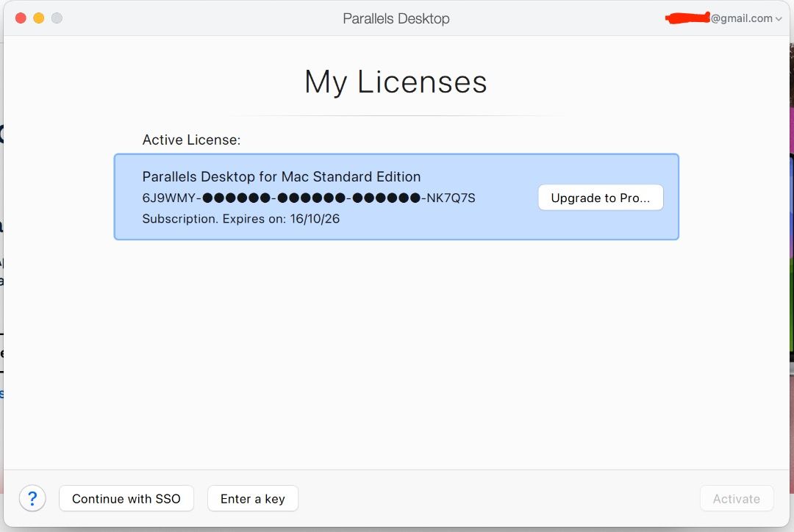Image resolution: width=794 pixels, height=532 pixels.
Task: Click the Parallels Desktop for Mac Standard Edition name
Action: click(x=281, y=176)
